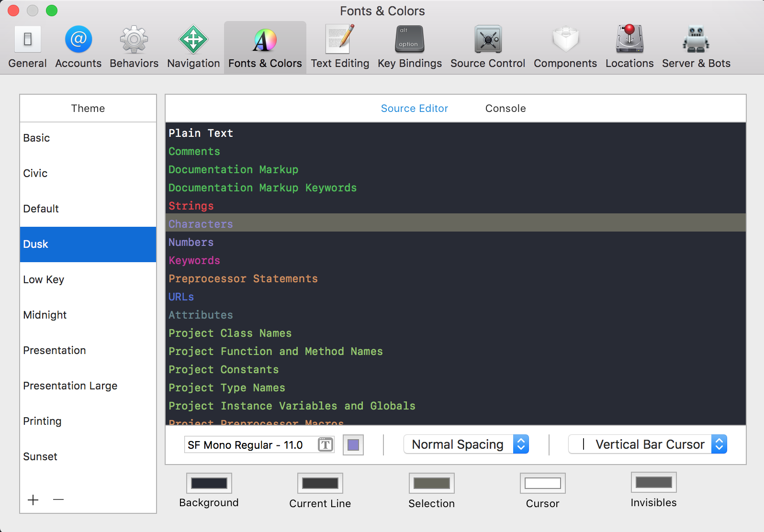Open Accounts preferences pane
Viewport: 764px width, 532px height.
pyautogui.click(x=78, y=47)
